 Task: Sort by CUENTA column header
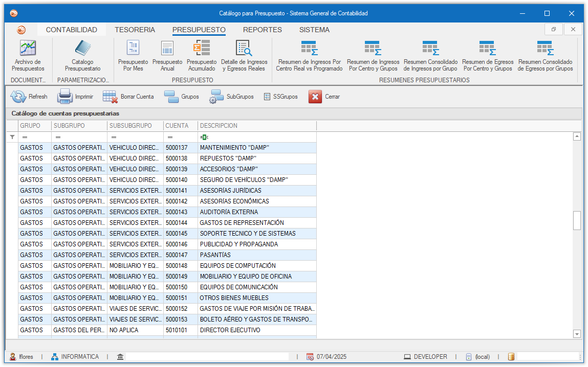181,126
